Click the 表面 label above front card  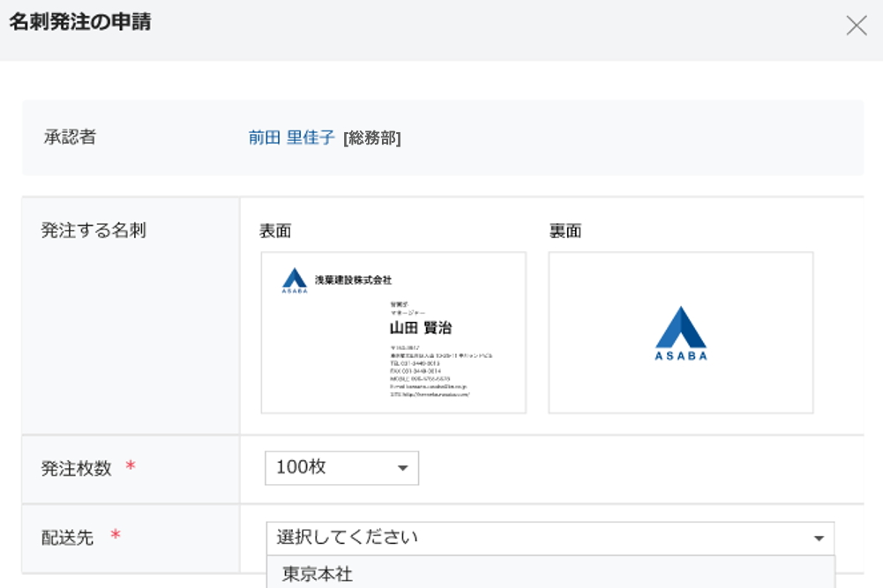275,232
